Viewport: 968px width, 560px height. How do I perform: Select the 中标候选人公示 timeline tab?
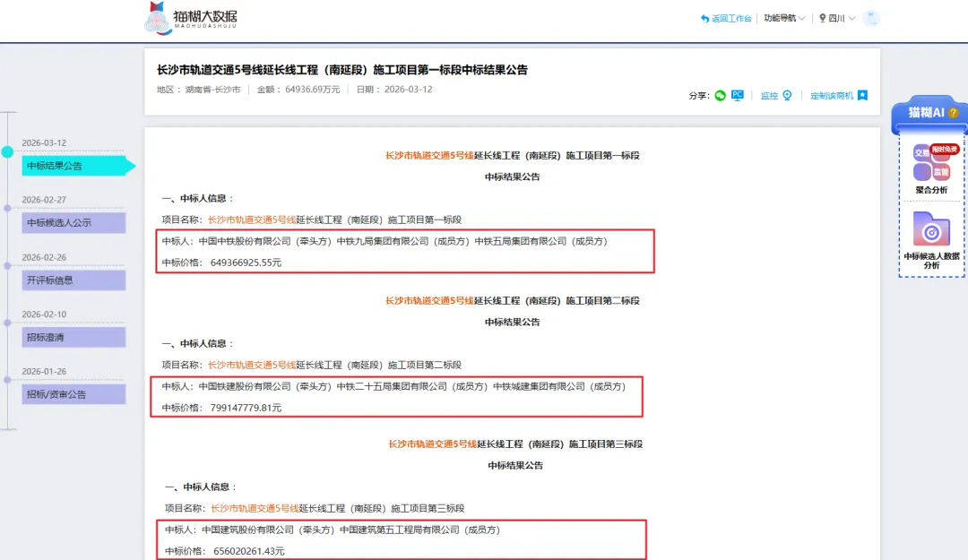coord(74,223)
